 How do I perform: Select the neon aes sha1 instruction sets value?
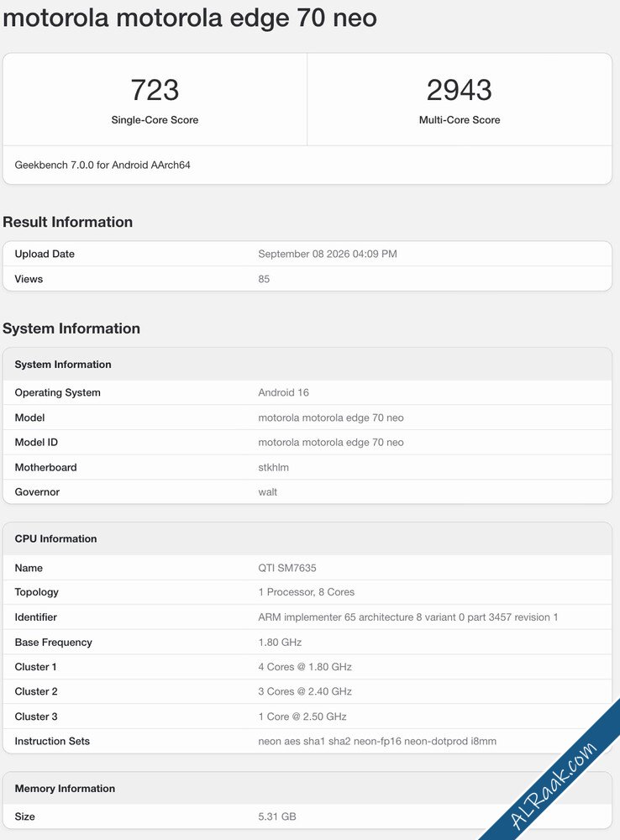[377, 742]
